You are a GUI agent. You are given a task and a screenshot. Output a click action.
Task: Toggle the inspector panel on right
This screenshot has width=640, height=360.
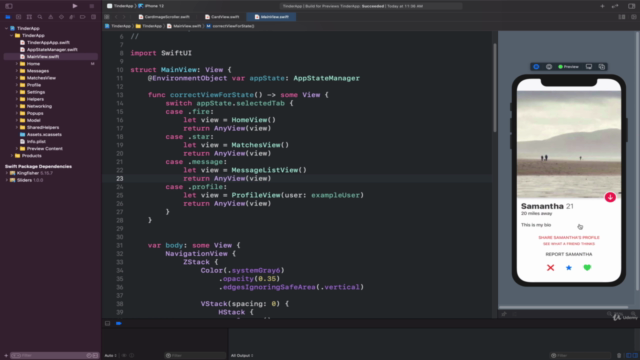631,6
